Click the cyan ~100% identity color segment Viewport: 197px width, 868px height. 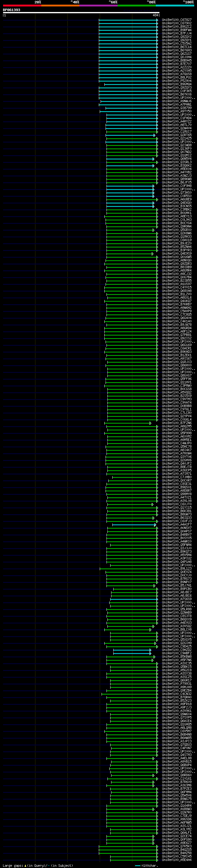point(175,6)
